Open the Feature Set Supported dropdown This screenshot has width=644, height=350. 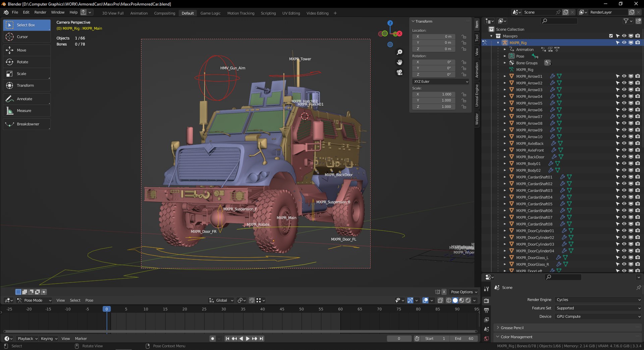pos(598,308)
